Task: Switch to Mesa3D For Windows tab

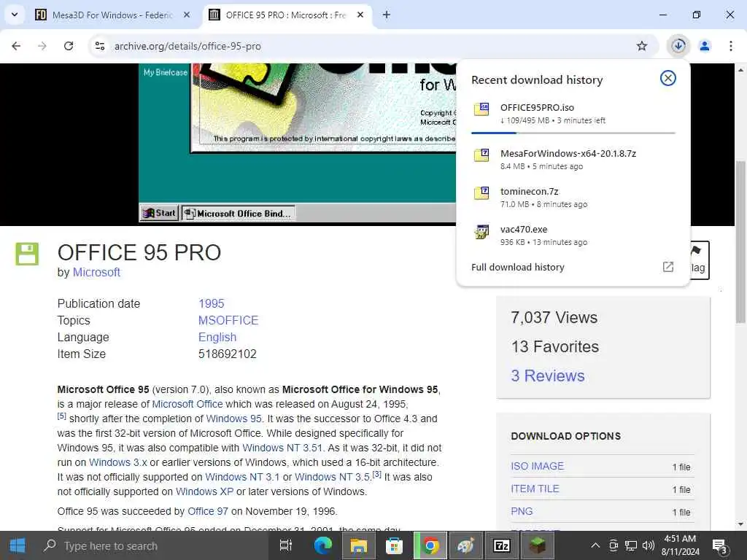Action: pyautogui.click(x=112, y=15)
